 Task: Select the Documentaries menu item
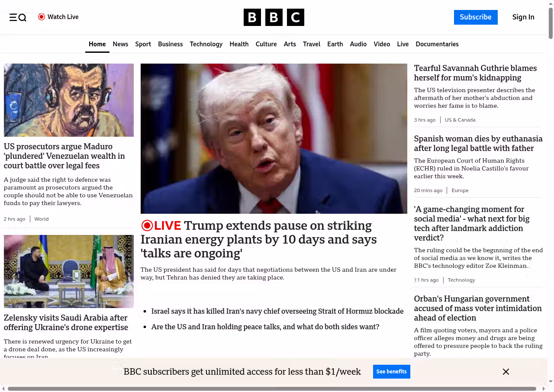coord(437,44)
